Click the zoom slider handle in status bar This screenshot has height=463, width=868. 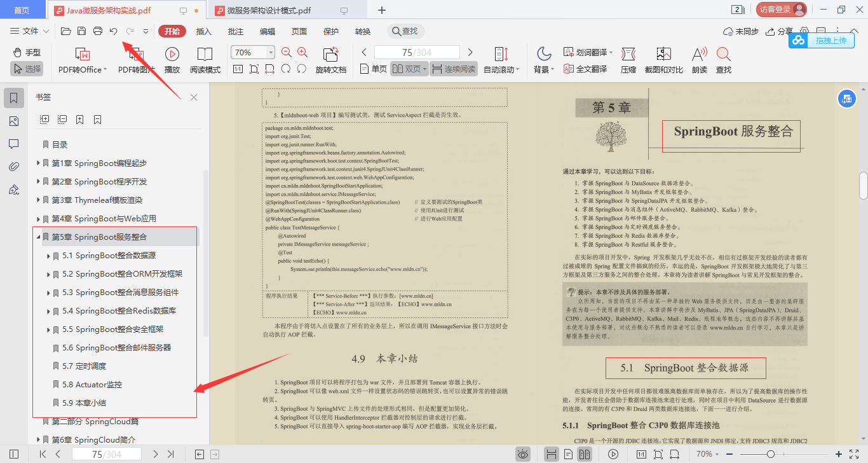770,454
